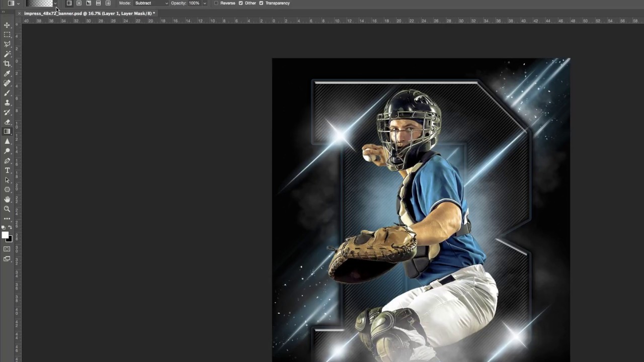Open the gradient picker dropdown arrow
644x362 pixels.
tap(56, 3)
